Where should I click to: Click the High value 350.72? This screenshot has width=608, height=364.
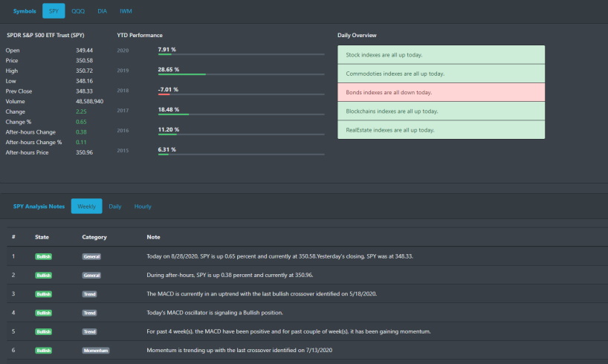click(x=84, y=71)
